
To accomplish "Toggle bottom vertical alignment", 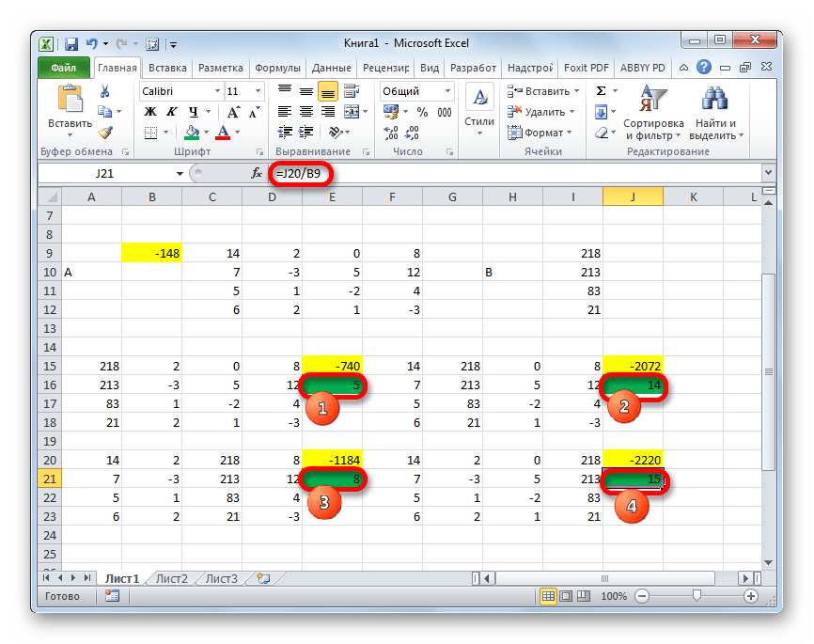I will tap(327, 91).
